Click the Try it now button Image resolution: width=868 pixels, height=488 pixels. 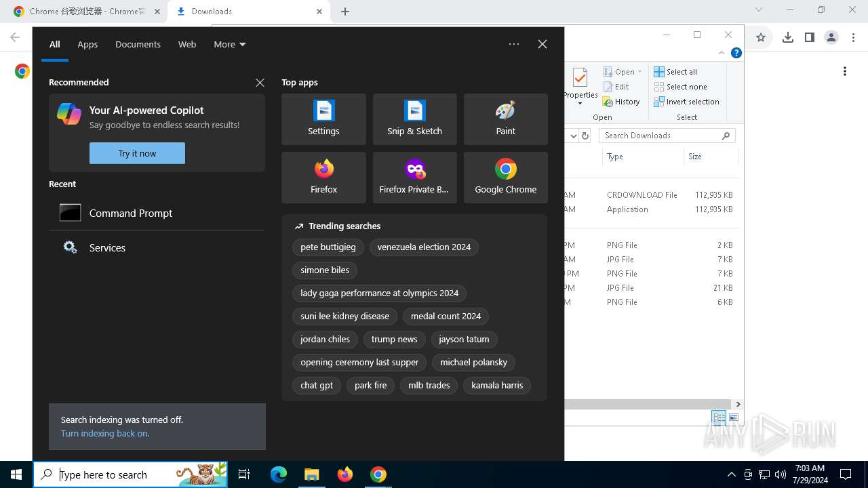pos(137,153)
